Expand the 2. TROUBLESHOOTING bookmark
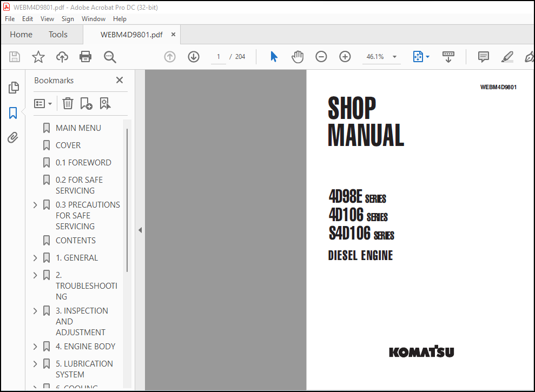The width and height of the screenshot is (535, 392). pyautogui.click(x=35, y=275)
